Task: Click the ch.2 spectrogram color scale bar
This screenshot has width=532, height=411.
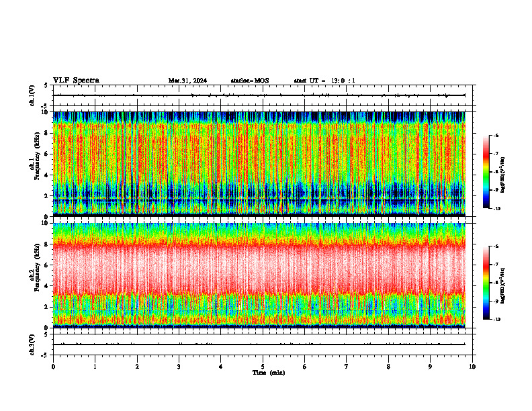Action: tap(486, 283)
